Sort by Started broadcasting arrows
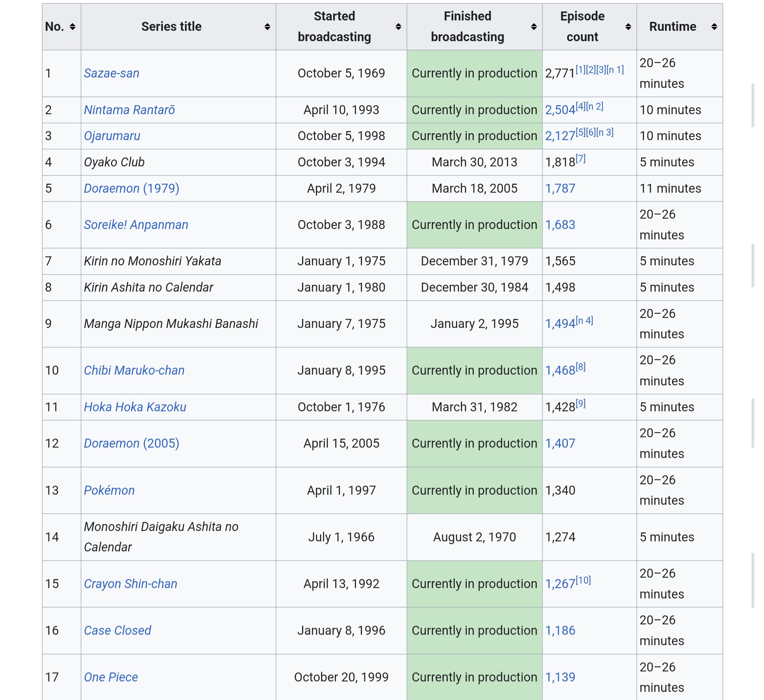The image size is (764, 700). (x=398, y=27)
